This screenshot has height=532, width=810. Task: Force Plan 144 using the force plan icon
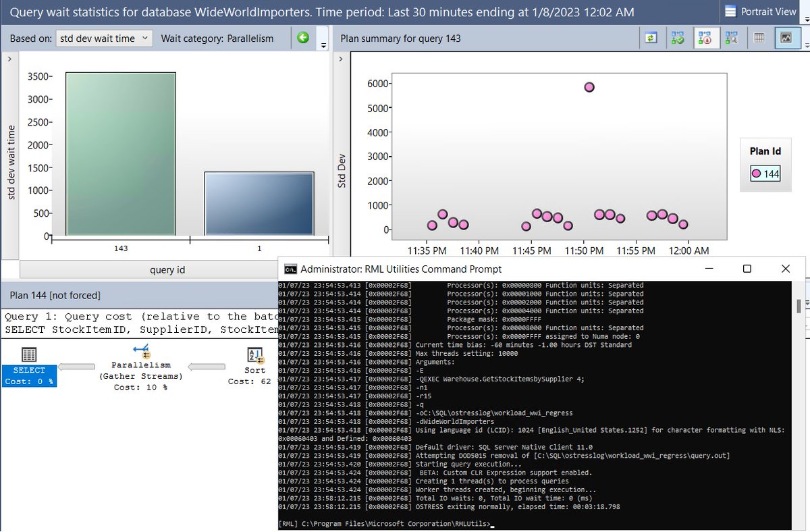click(678, 37)
